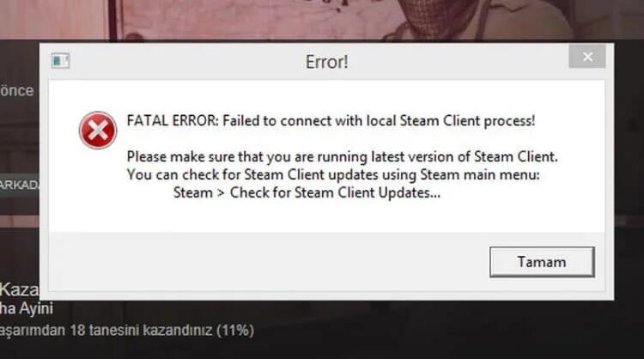Click the game screenshot image above the dialog

[x=322, y=20]
